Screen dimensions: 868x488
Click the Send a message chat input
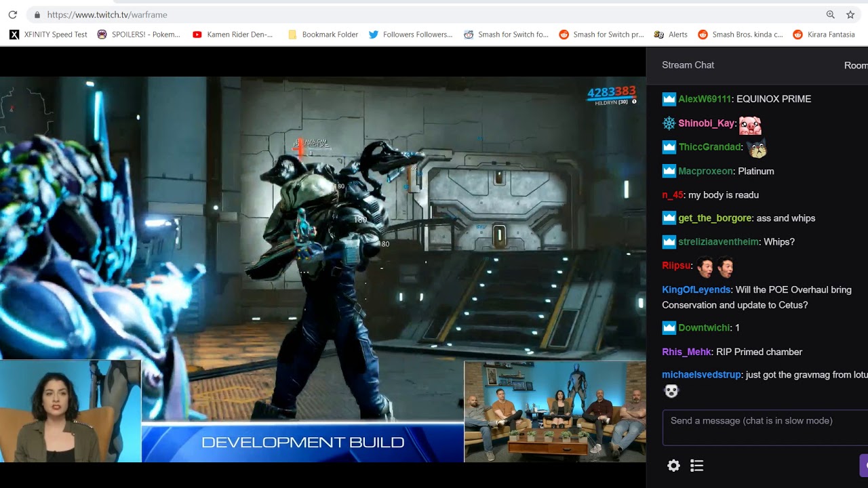[x=765, y=428]
